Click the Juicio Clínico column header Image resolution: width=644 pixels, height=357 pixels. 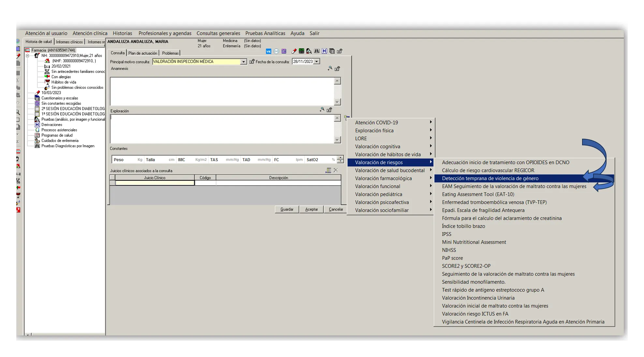click(154, 178)
